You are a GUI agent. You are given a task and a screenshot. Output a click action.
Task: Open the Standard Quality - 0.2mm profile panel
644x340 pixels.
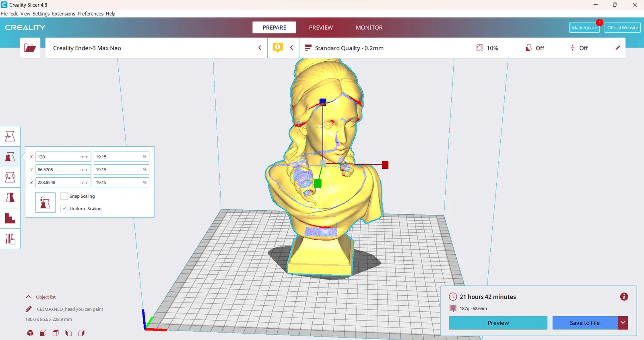tap(462, 48)
